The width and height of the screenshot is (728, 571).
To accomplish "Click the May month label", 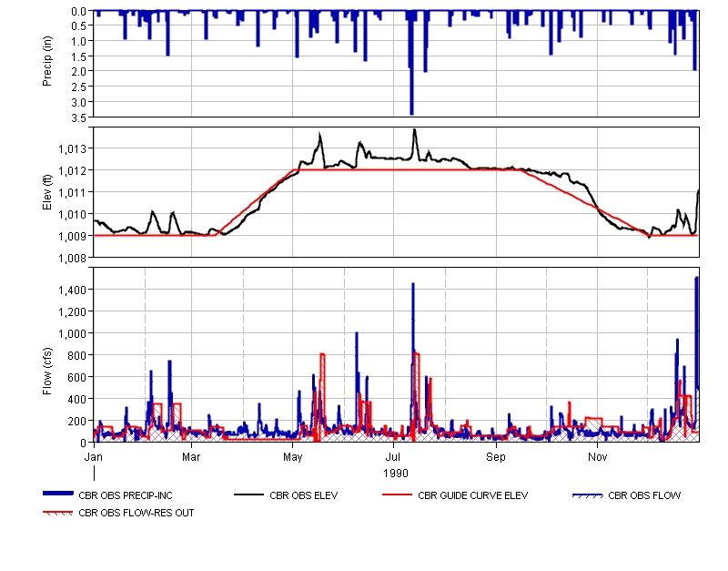I will (292, 457).
